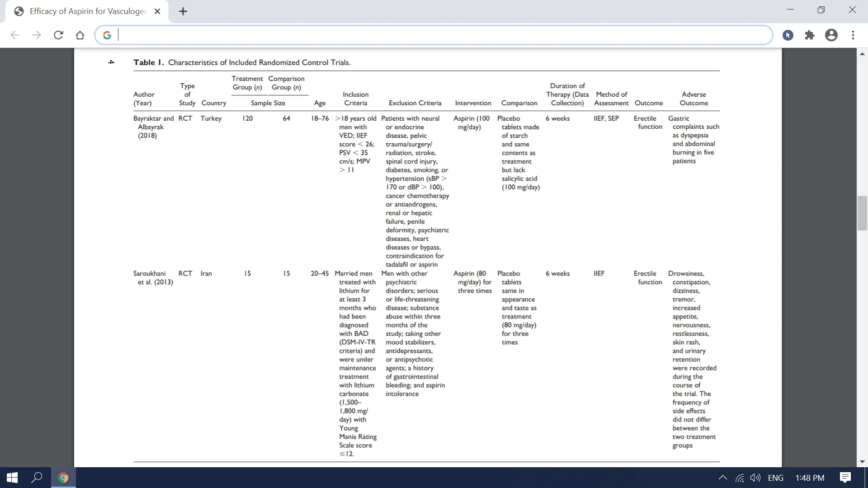This screenshot has height=488, width=868.
Task: Open the Chrome profile avatar menu
Action: (x=831, y=35)
